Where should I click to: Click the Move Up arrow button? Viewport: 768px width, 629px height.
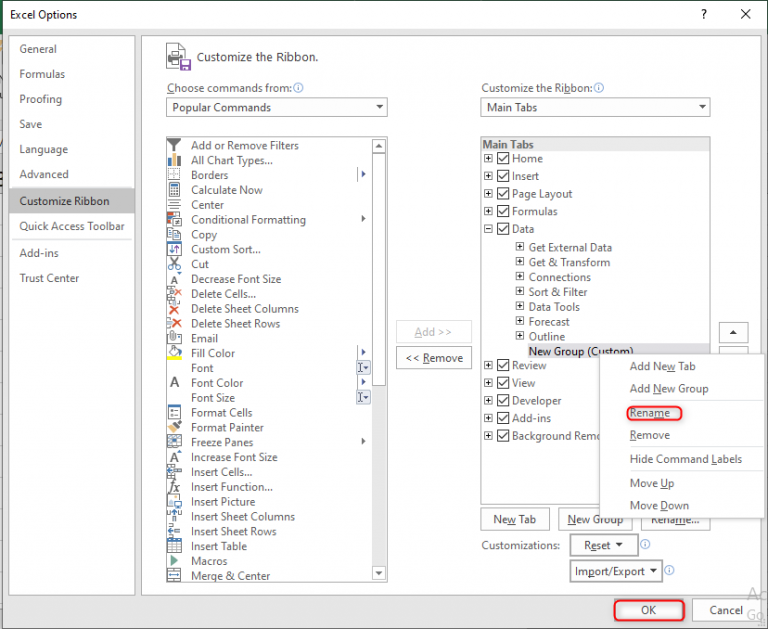(733, 332)
